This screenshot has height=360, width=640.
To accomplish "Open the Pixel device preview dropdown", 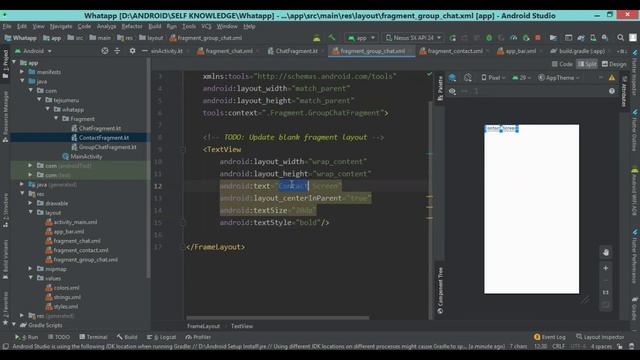I will [x=493, y=78].
